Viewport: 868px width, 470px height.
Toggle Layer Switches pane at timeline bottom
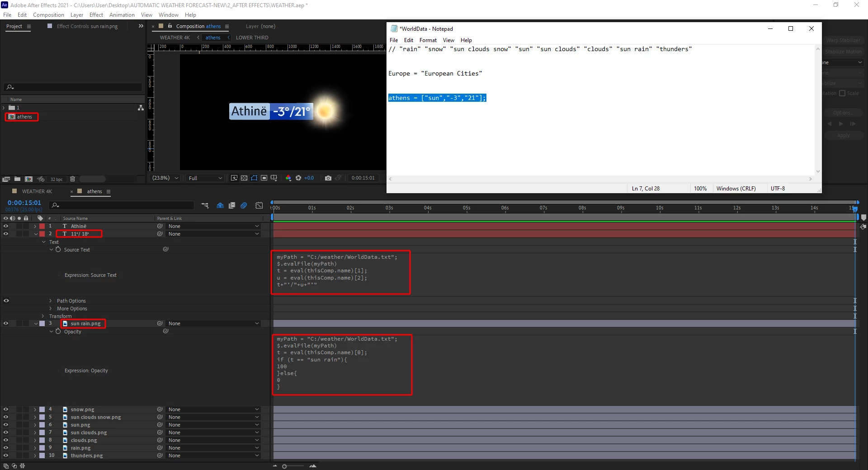[6, 466]
